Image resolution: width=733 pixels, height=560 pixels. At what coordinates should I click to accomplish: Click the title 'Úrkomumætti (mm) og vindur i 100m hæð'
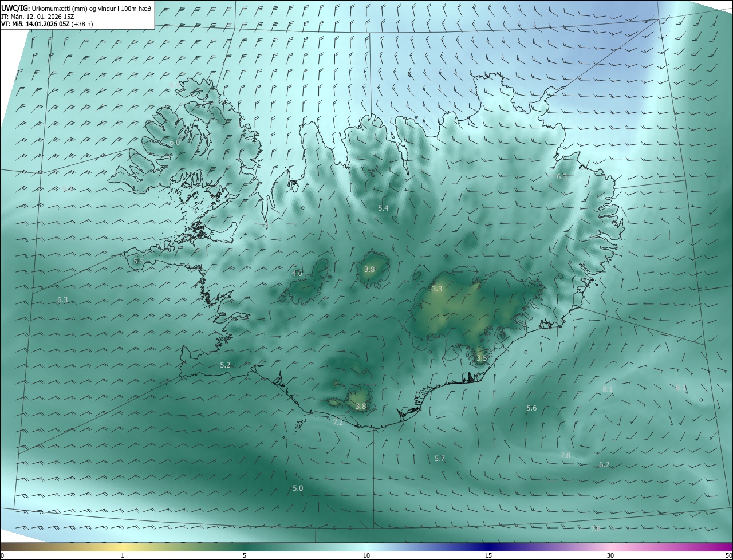pyautogui.click(x=92, y=7)
